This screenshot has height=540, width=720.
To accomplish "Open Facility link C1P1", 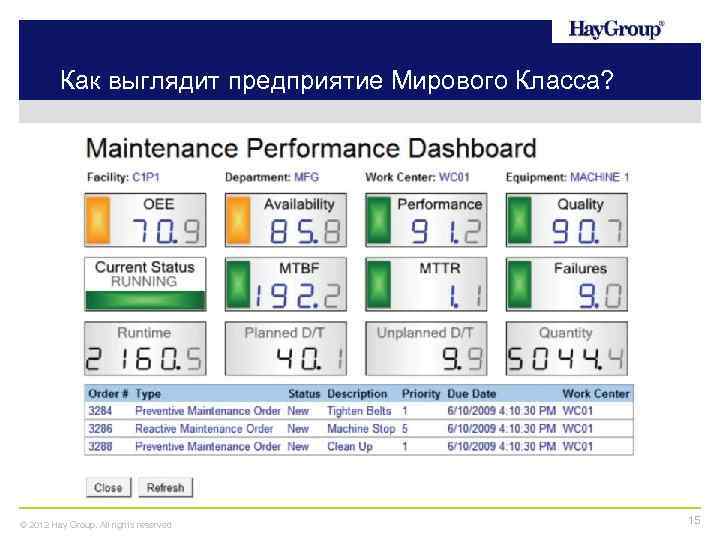I will click(146, 177).
